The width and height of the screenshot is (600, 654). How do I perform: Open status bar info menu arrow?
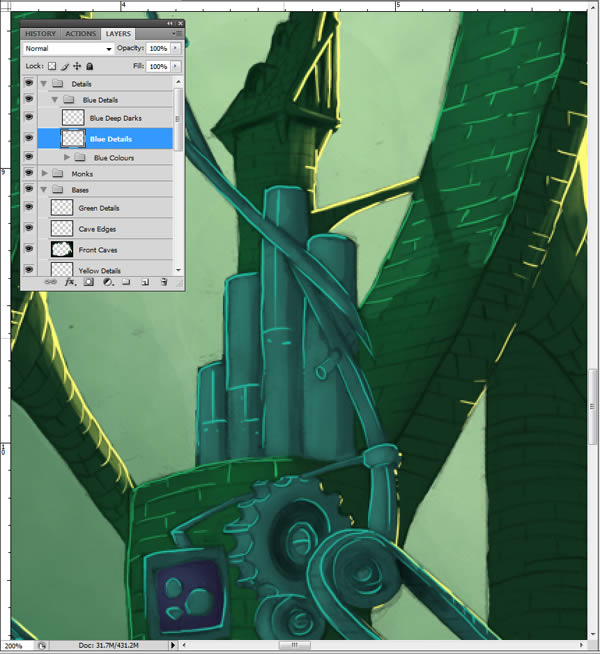point(173,646)
